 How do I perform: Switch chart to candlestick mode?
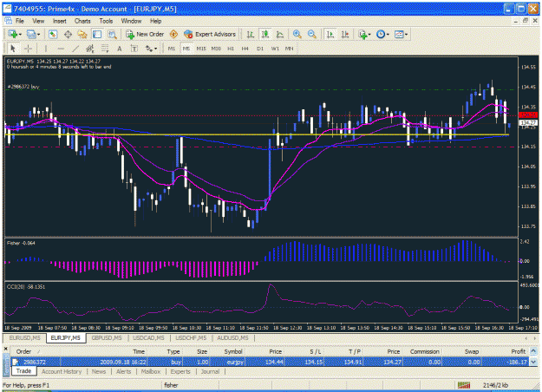pyautogui.click(x=265, y=34)
